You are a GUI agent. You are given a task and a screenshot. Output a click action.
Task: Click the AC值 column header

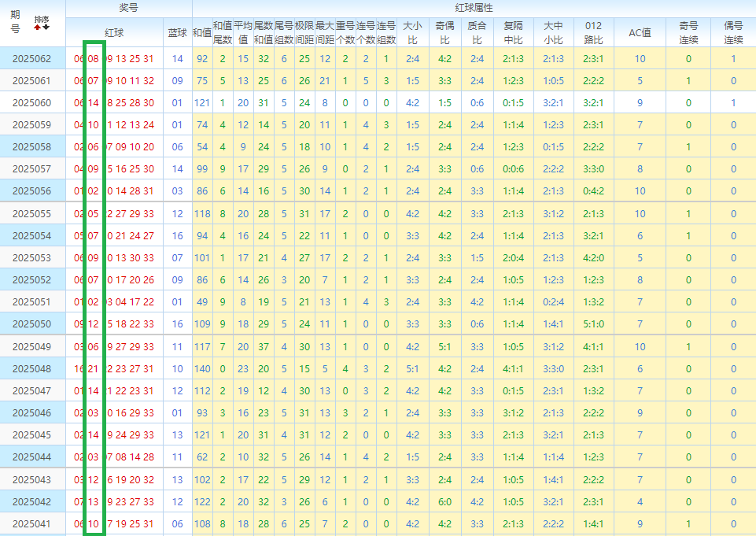pos(640,33)
